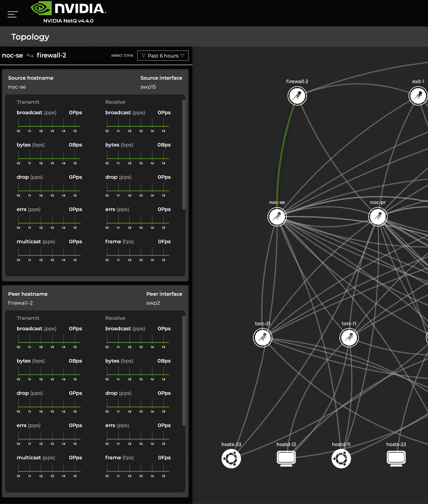428x504 pixels.
Task: Select the hosts-22 server icon
Action: [x=396, y=459]
